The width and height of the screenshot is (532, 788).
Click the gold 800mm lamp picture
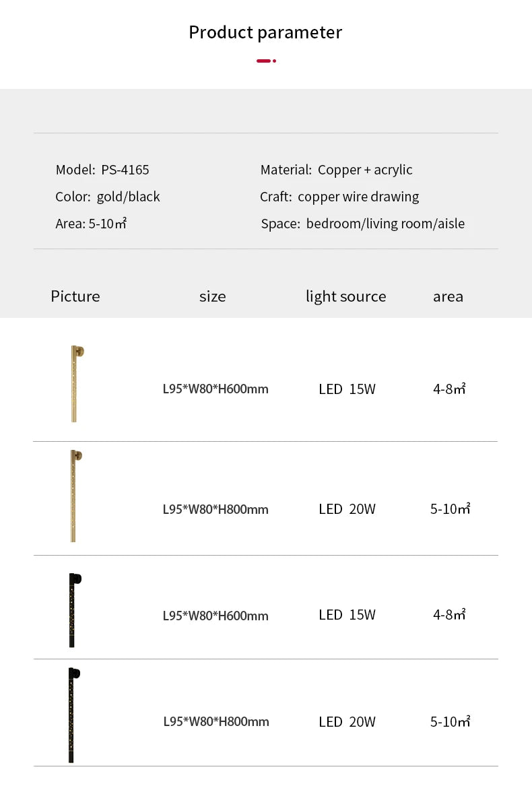(x=76, y=496)
